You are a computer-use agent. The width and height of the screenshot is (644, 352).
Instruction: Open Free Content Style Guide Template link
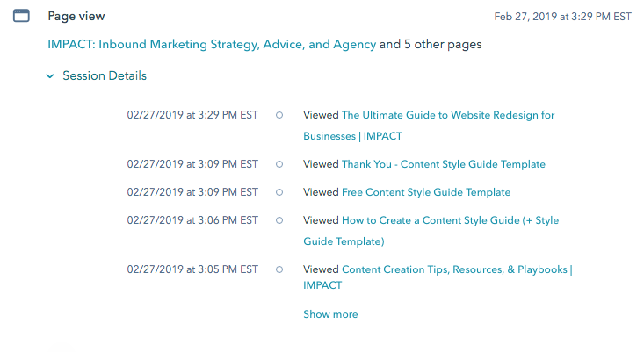[426, 192]
